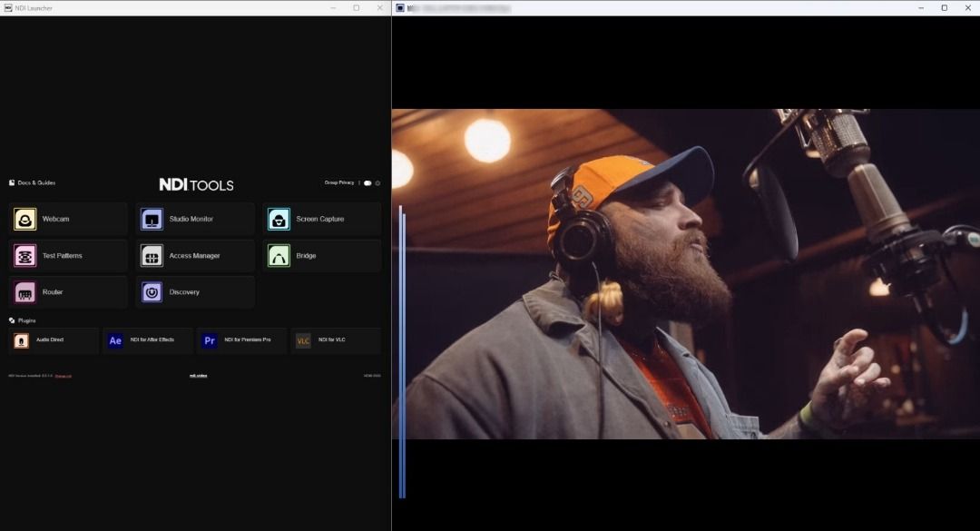Maximize the NDI Launcher window
Viewport: 980px width, 531px height.
point(356,7)
